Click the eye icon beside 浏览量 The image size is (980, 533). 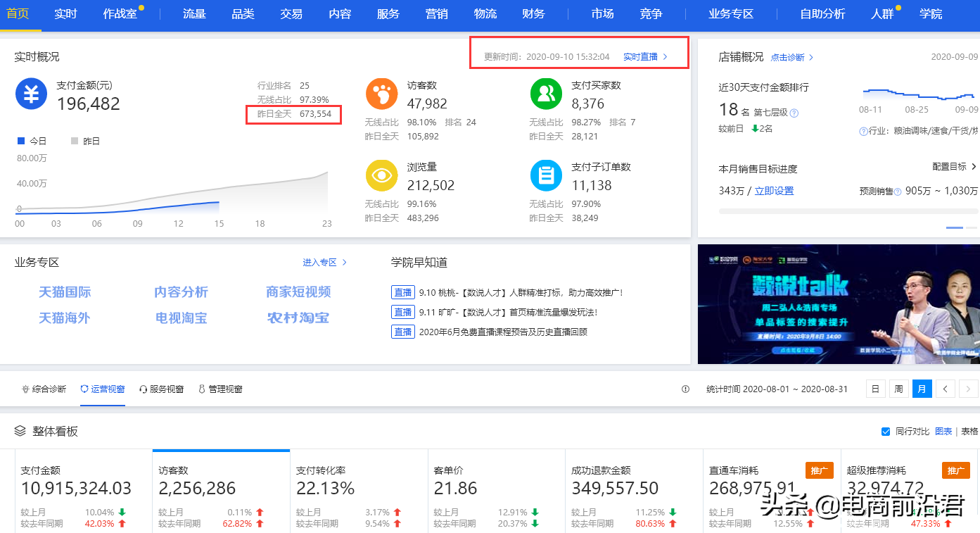pyautogui.click(x=381, y=175)
